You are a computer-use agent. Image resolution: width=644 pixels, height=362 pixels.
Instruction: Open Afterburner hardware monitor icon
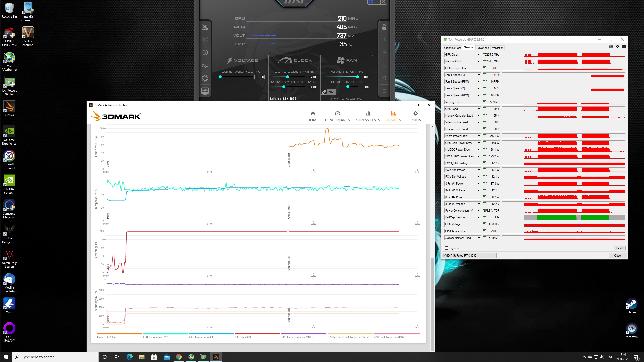point(205,91)
